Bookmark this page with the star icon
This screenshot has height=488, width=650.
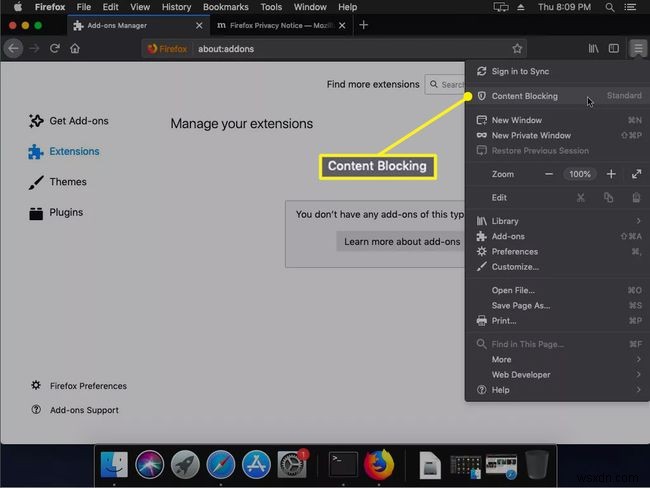coord(517,49)
